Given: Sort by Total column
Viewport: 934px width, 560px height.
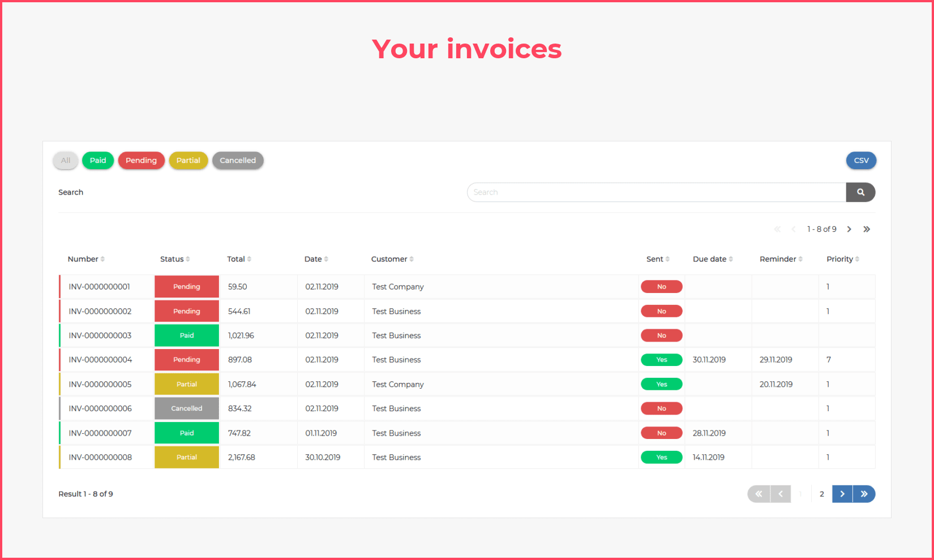Looking at the screenshot, I should tap(239, 259).
